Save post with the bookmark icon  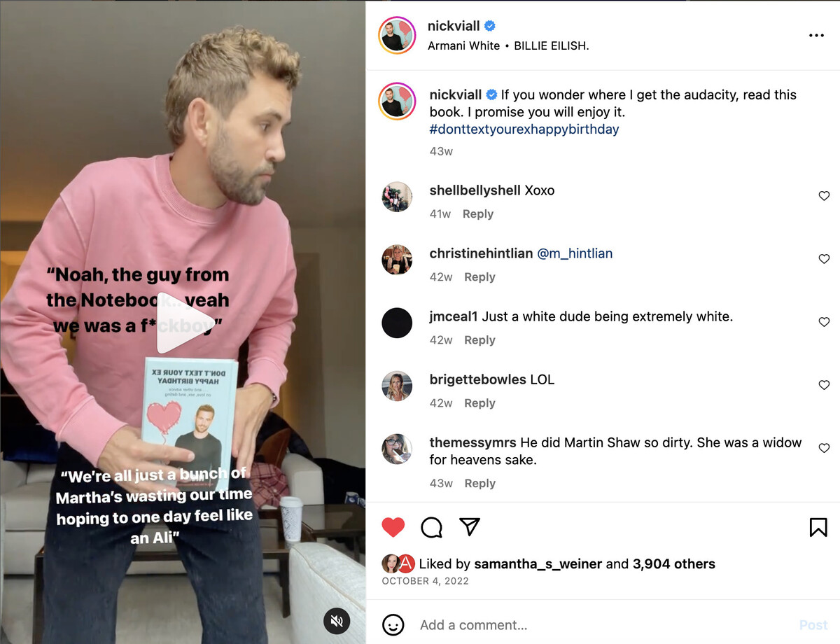(x=818, y=527)
